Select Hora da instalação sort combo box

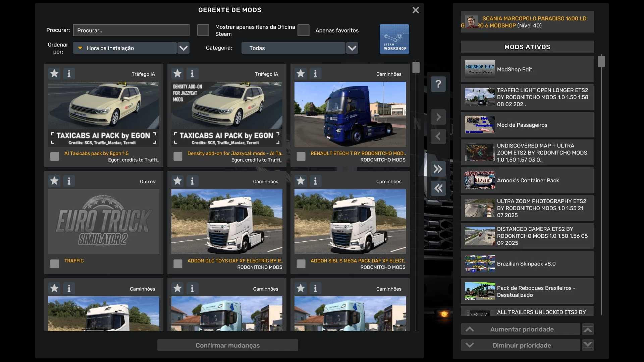(125, 48)
